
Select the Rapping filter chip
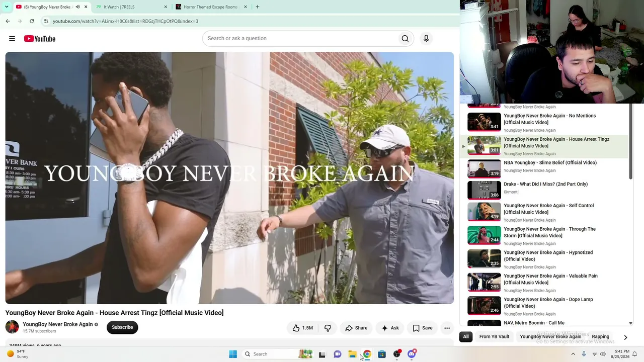pyautogui.click(x=600, y=337)
